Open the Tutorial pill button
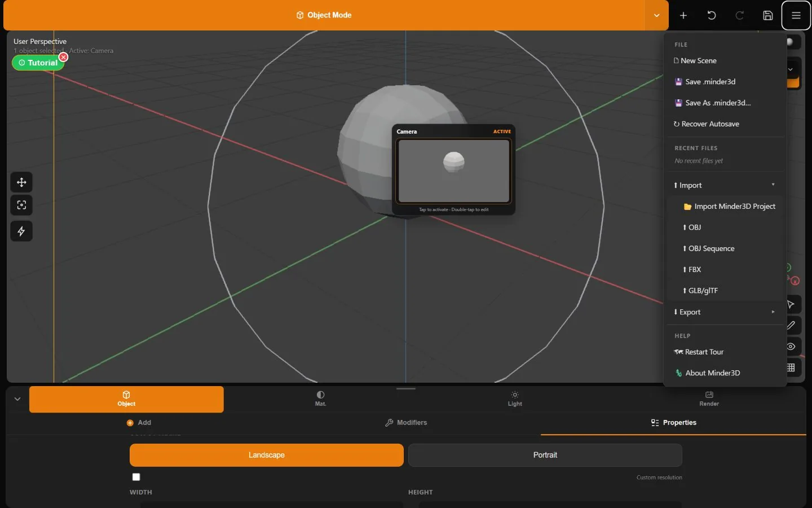This screenshot has width=812, height=508. [38, 63]
